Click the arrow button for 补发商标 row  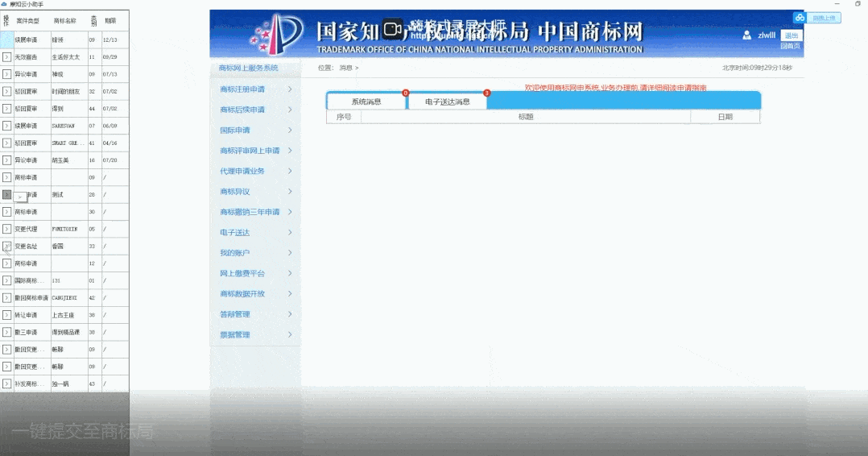click(6, 383)
